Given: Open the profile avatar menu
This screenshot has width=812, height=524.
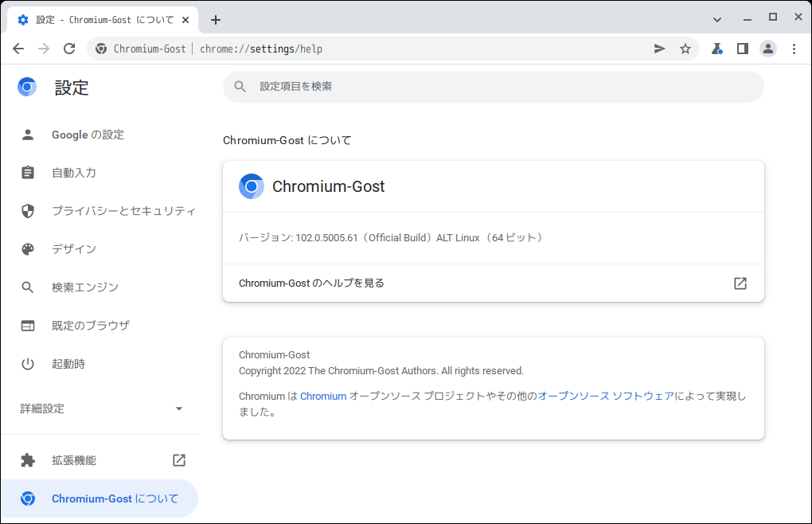Looking at the screenshot, I should pos(768,49).
